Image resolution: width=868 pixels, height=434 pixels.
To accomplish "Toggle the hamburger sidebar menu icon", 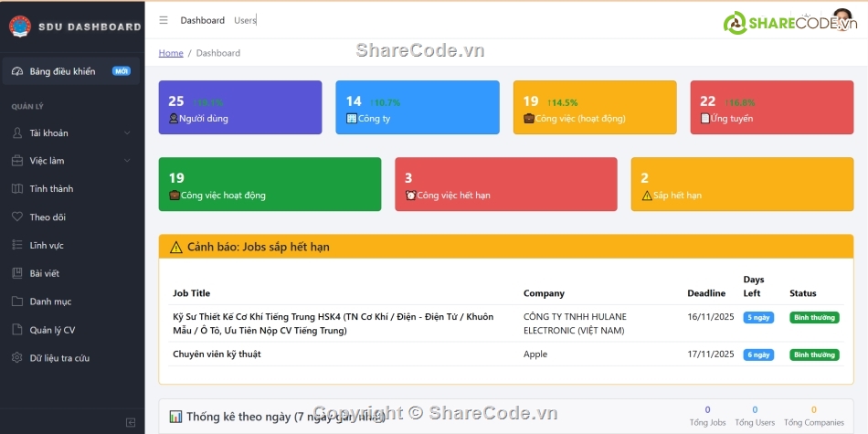I will click(x=164, y=20).
